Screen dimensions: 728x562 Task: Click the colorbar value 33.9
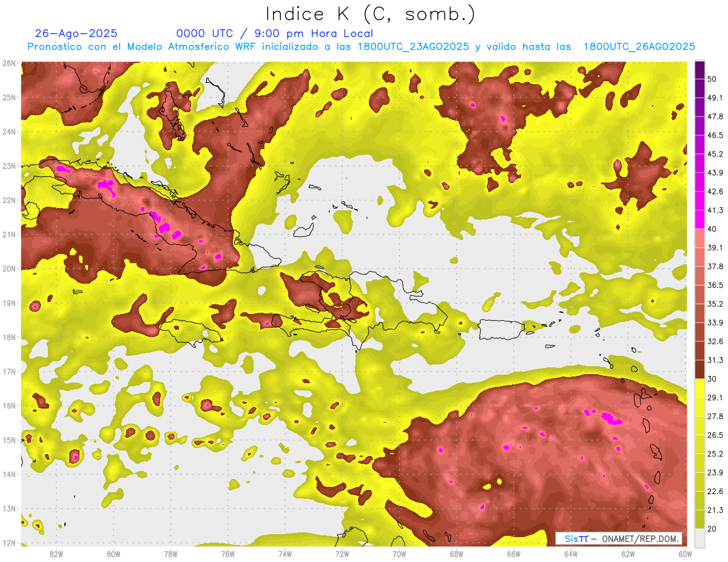pos(715,323)
